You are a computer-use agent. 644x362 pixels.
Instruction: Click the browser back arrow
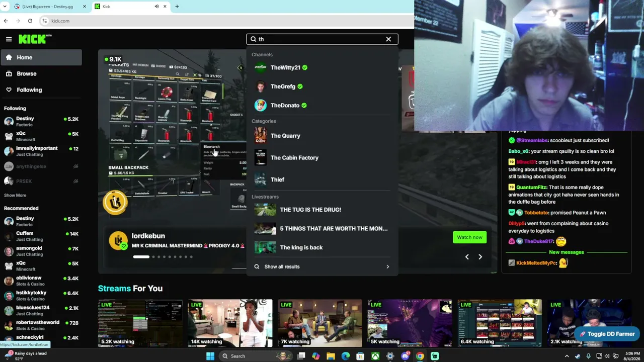pos(6,21)
